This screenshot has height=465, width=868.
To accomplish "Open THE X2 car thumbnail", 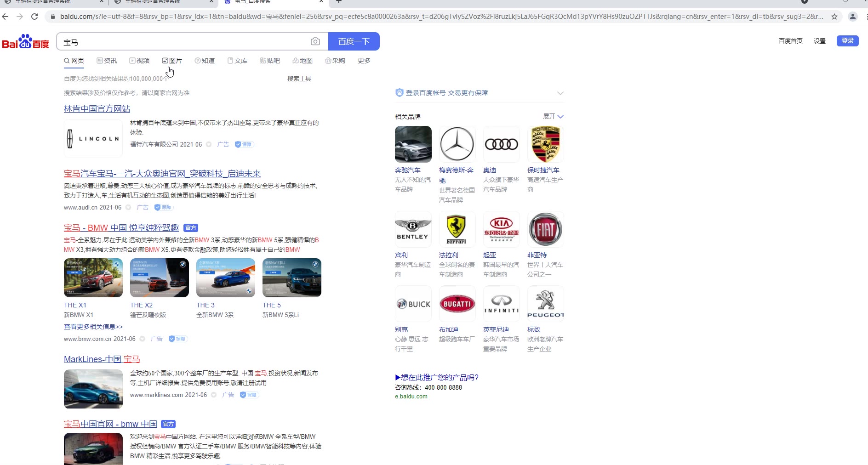I will coord(160,278).
